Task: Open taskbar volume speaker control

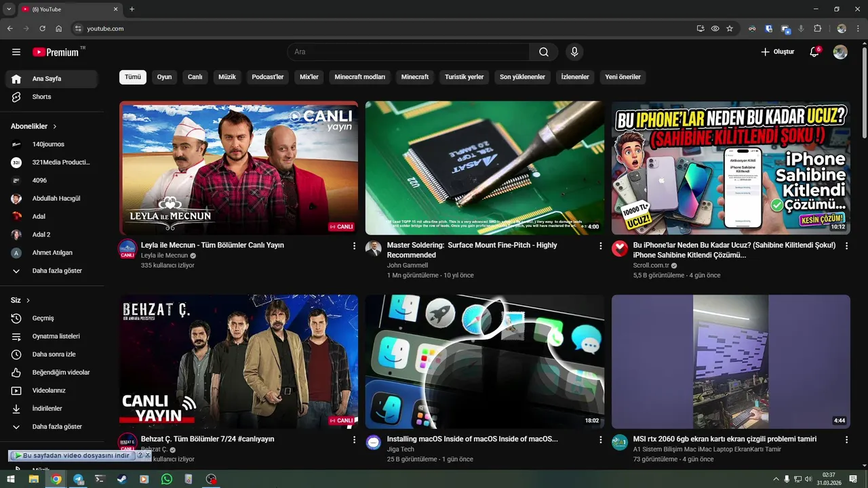Action: (x=809, y=479)
